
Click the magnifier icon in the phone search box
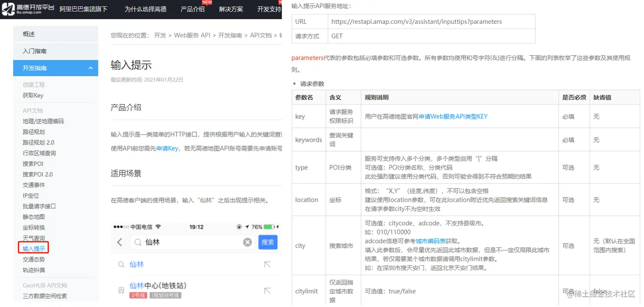[x=138, y=242]
